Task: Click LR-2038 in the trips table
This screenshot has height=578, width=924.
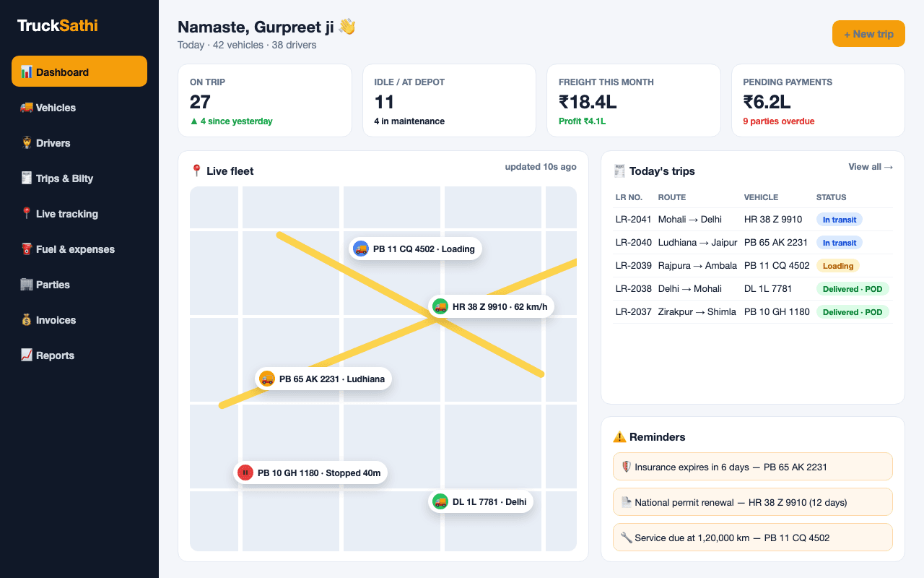Action: 634,289
